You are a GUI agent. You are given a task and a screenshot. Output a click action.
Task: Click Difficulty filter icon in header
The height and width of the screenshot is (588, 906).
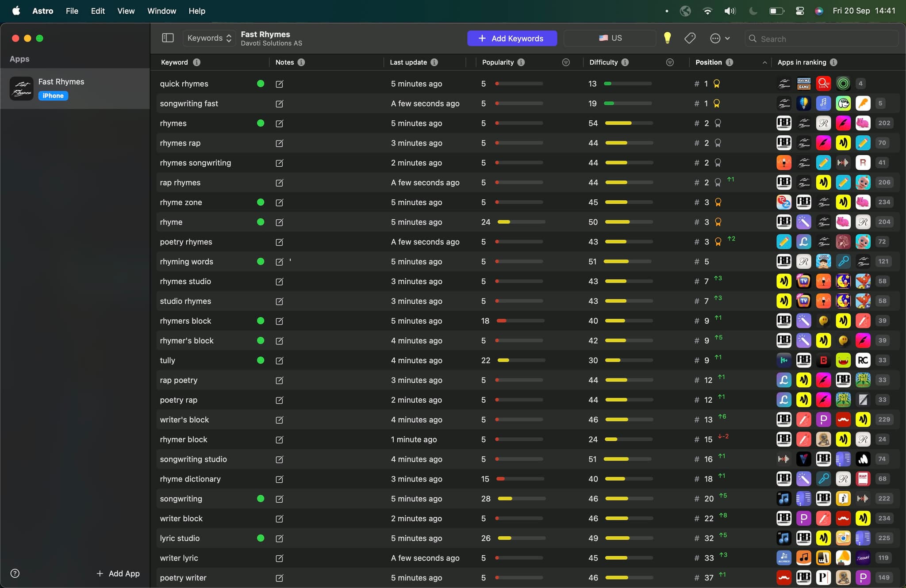tap(670, 62)
